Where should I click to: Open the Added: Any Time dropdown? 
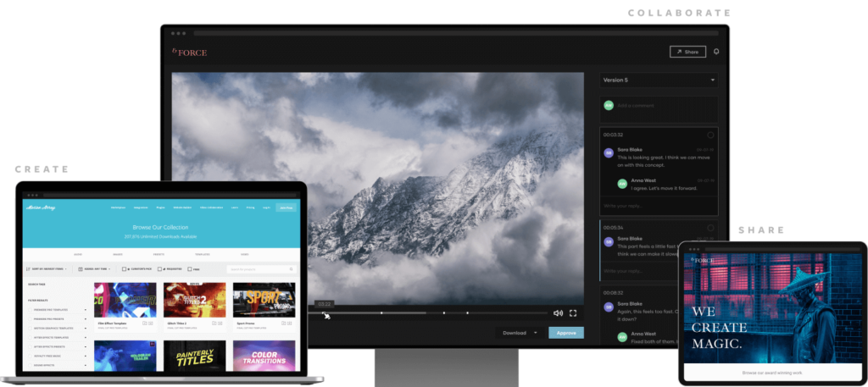pos(95,269)
